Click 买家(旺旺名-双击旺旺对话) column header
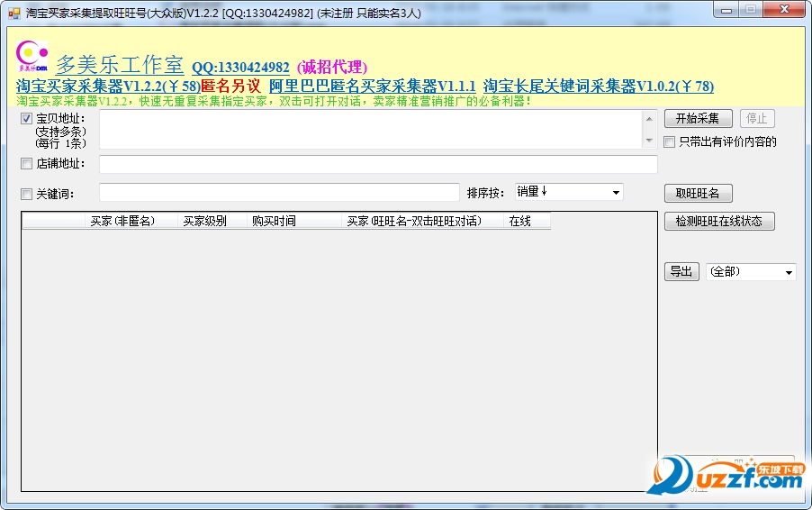This screenshot has height=510, width=812. click(x=422, y=221)
